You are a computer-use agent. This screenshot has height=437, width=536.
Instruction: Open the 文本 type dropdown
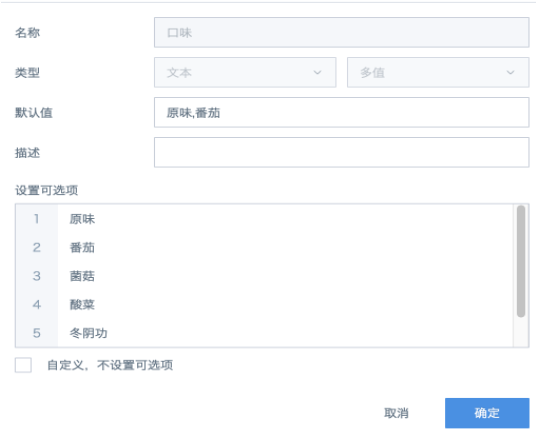click(x=245, y=72)
